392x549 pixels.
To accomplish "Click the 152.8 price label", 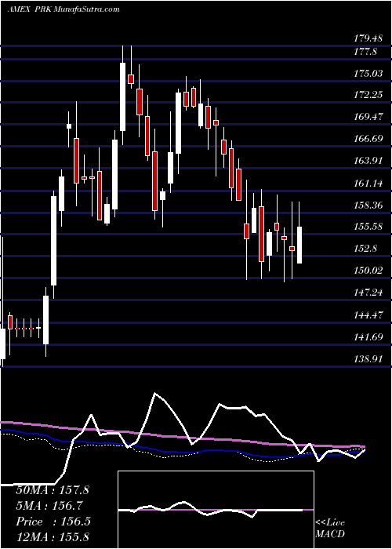I will [x=365, y=249].
